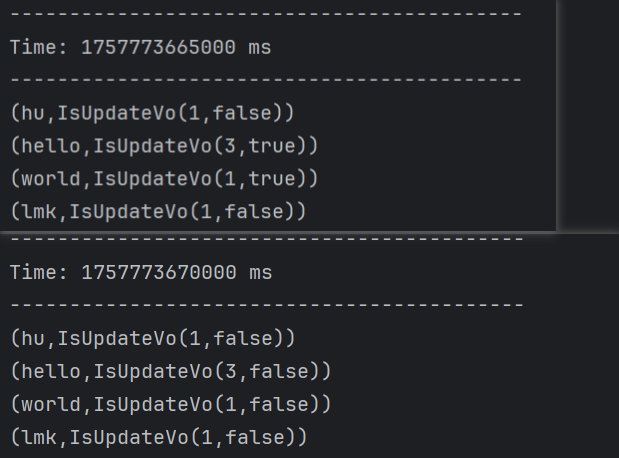The height and width of the screenshot is (458, 619).
Task: Select the lmk line under Time 1757773665000
Action: 158,211
